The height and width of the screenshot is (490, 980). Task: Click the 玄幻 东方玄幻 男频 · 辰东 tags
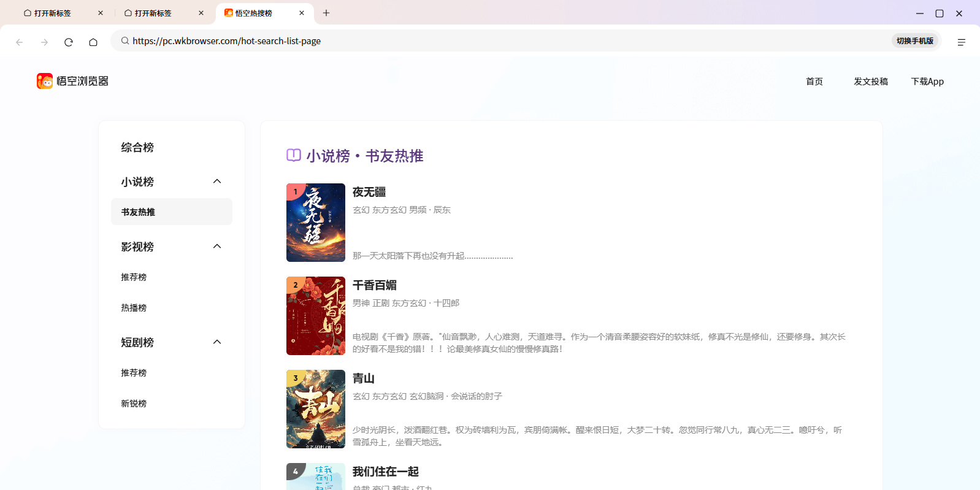(x=402, y=210)
